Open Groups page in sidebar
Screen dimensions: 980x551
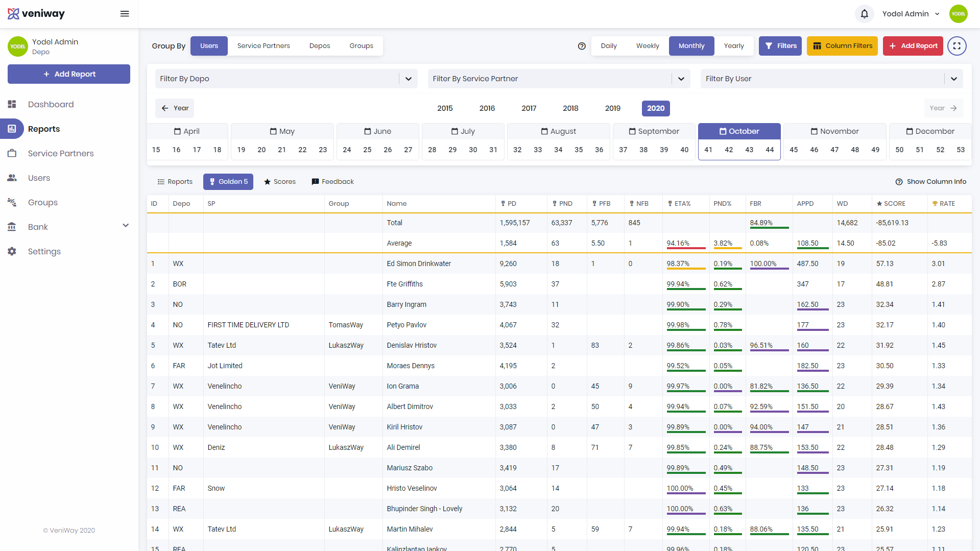(x=42, y=202)
